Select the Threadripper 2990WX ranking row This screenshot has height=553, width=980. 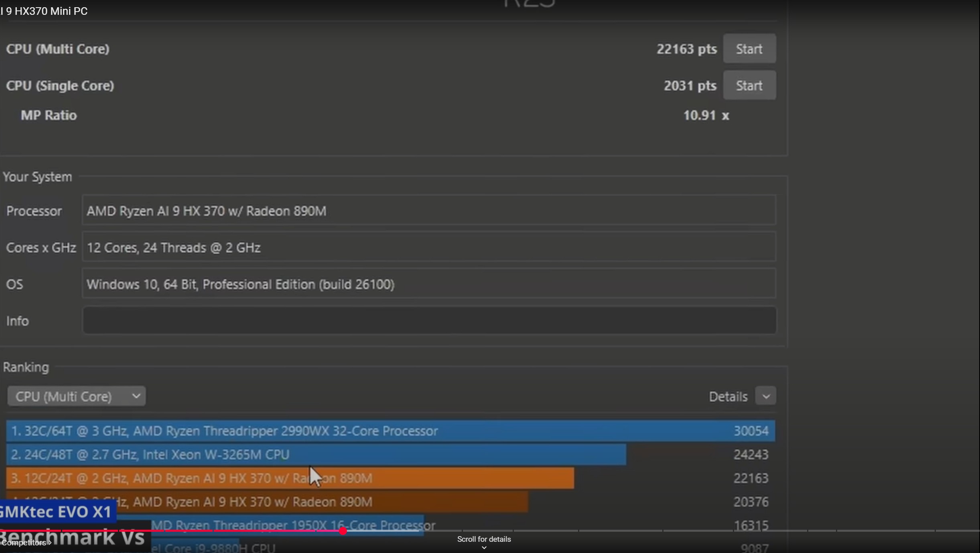click(390, 431)
